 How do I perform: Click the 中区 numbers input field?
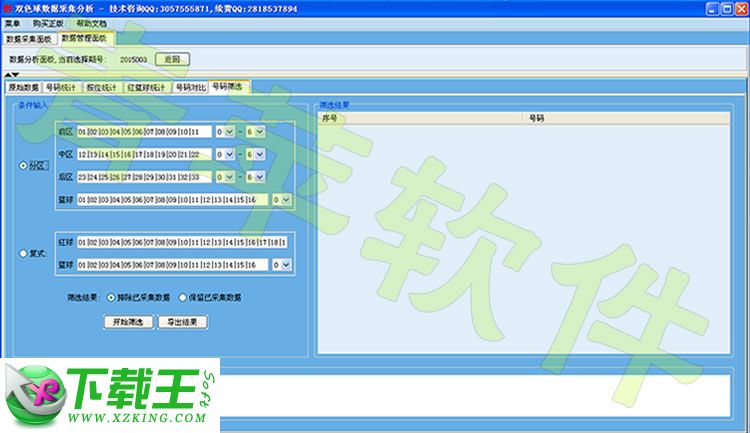pos(144,154)
